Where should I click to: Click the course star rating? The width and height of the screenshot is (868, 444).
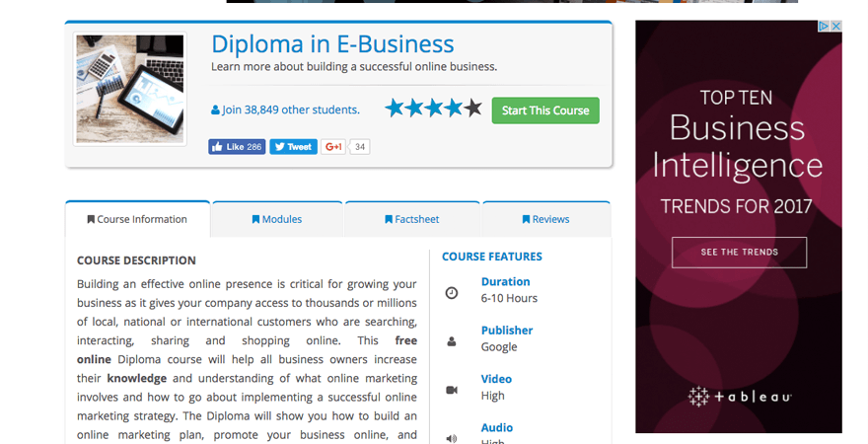(433, 109)
